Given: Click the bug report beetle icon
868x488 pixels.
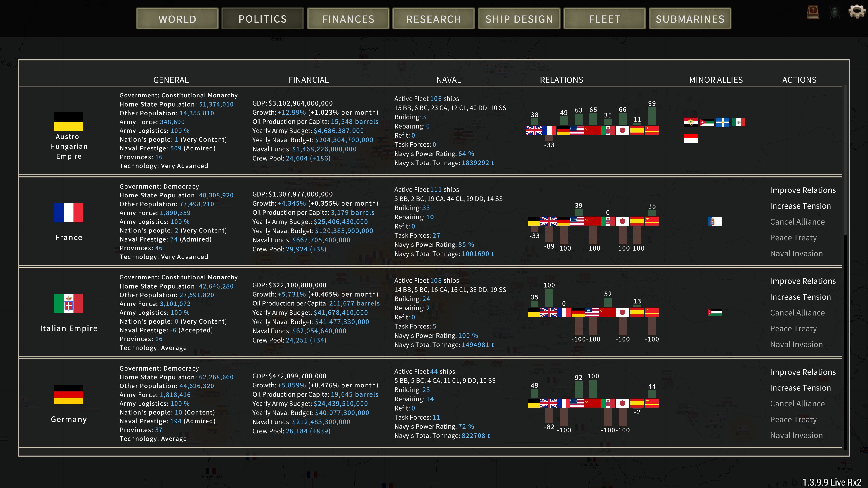Looking at the screenshot, I should coord(835,12).
